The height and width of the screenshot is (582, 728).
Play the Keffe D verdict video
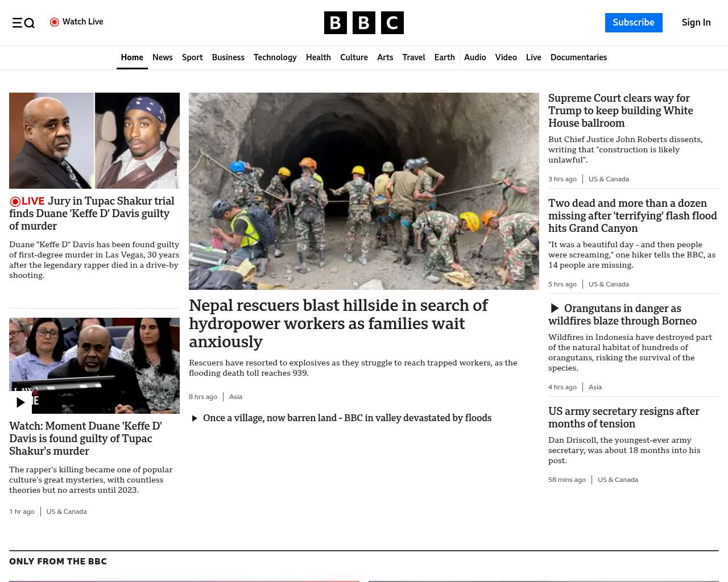pyautogui.click(x=20, y=402)
